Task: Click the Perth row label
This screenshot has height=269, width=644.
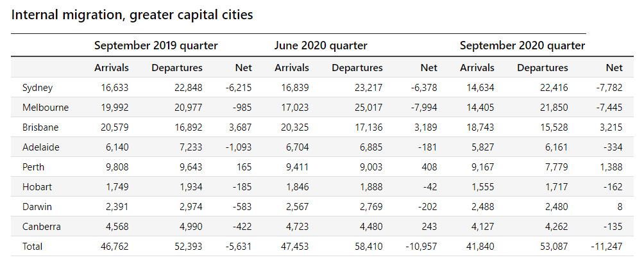Action: tap(34, 167)
